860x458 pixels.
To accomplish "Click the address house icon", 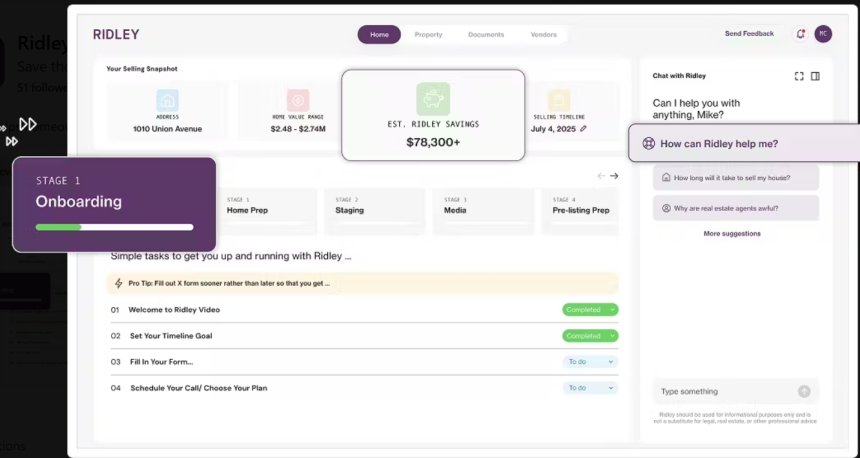I will point(167,101).
